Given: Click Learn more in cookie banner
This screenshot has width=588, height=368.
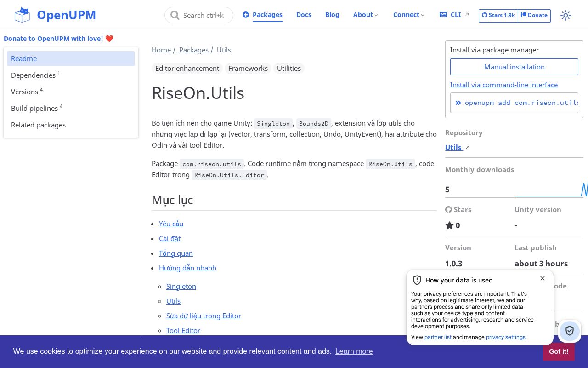Looking at the screenshot, I should [354, 351].
